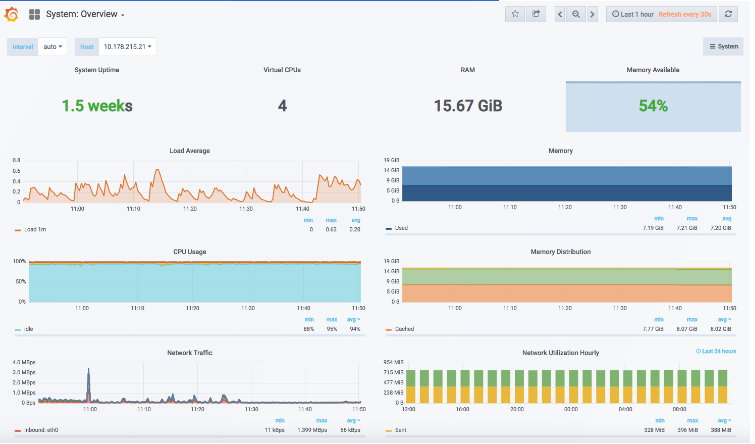Click the Host variable label
This screenshot has height=444, width=755.
click(x=87, y=47)
